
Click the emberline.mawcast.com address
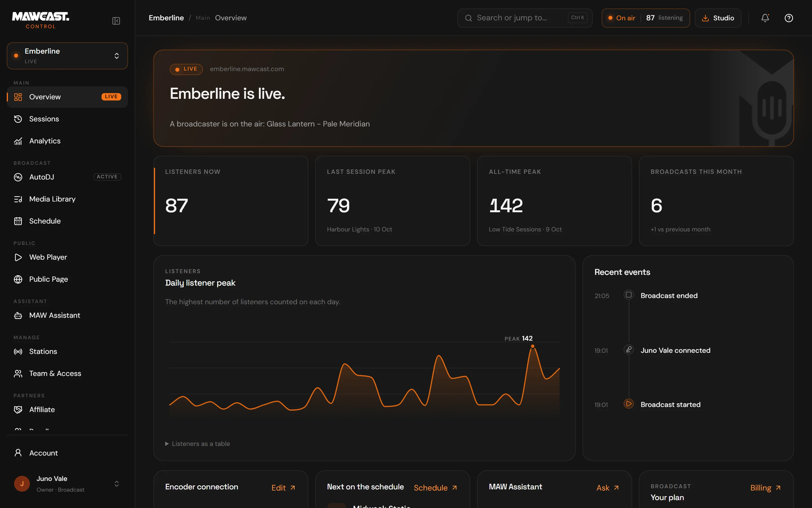pos(247,69)
